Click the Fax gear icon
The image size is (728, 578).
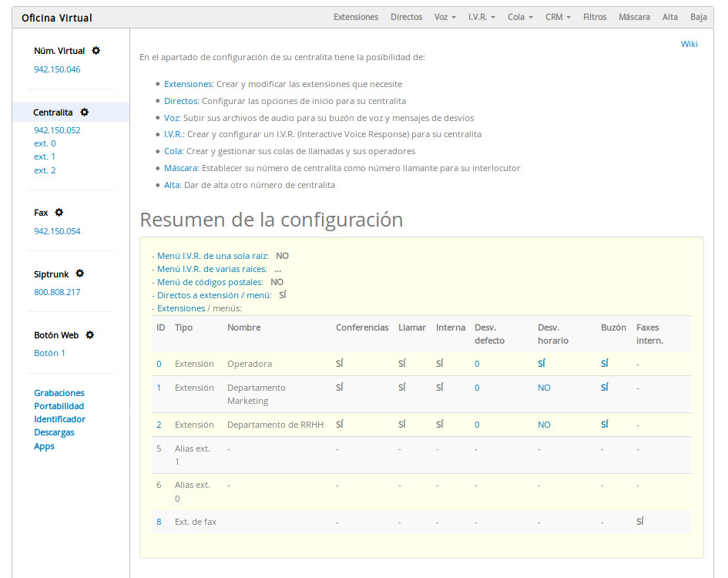59,213
